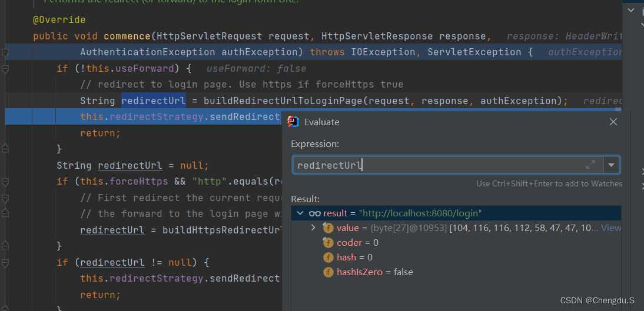Close the Evaluate dialog

613,122
